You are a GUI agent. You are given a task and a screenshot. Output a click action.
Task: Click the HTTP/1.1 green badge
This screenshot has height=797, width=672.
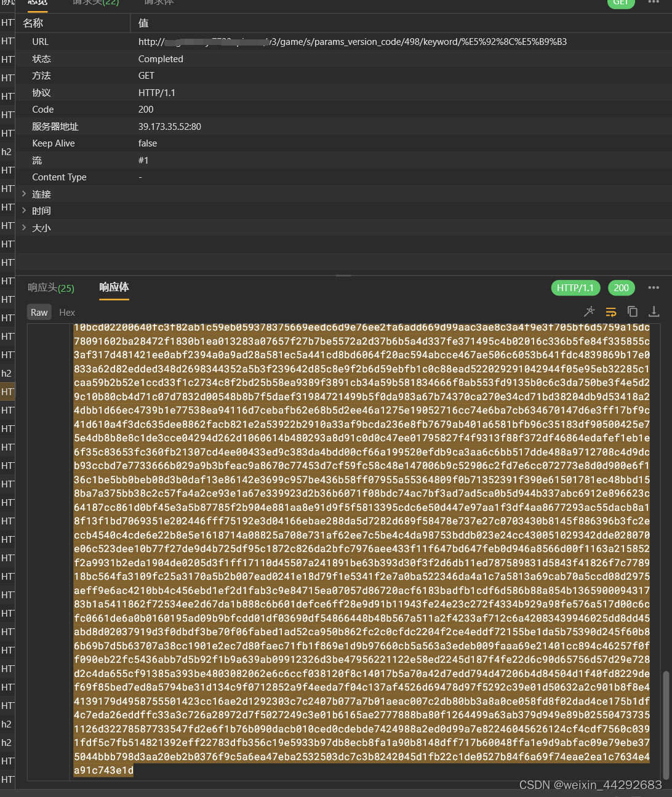click(575, 287)
